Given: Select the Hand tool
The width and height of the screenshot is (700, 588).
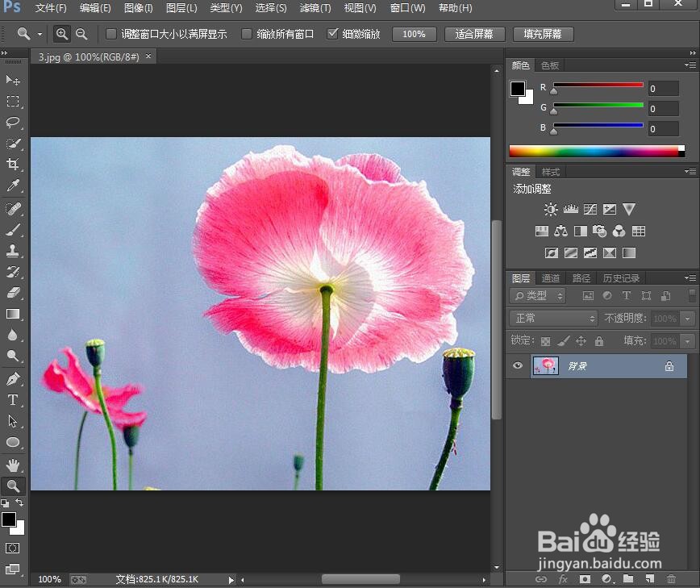Looking at the screenshot, I should (13, 465).
